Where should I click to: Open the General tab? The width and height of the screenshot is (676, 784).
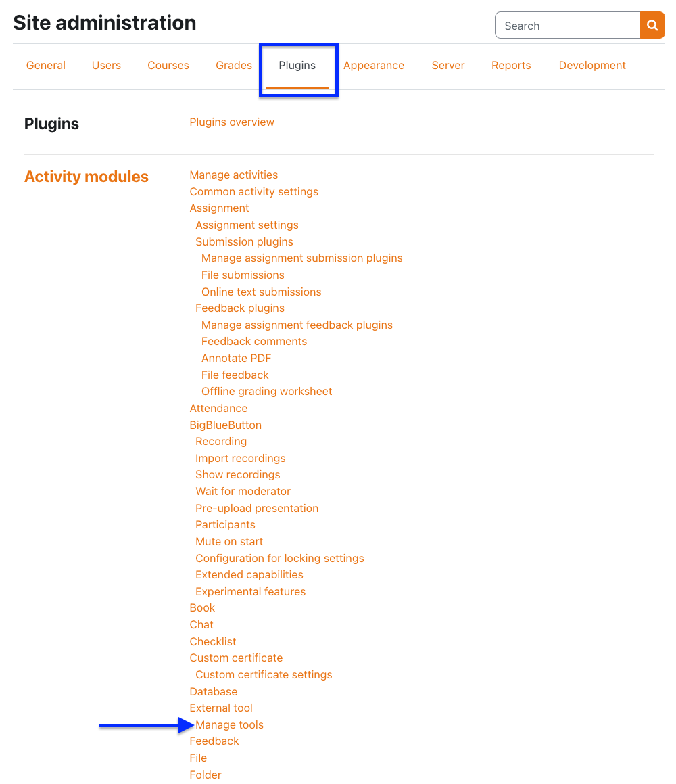click(46, 66)
